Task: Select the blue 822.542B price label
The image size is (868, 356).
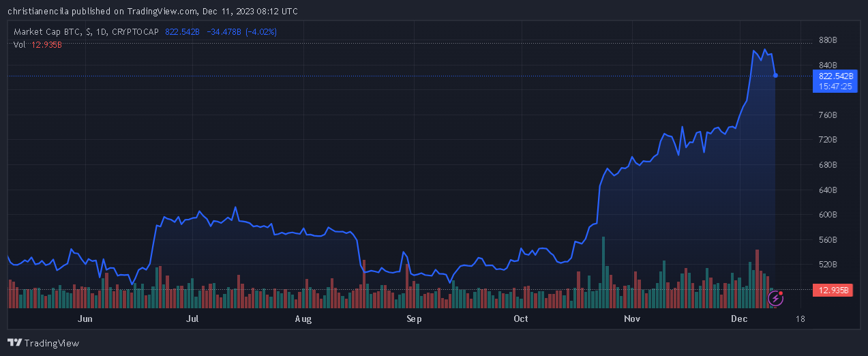Action: tap(835, 76)
